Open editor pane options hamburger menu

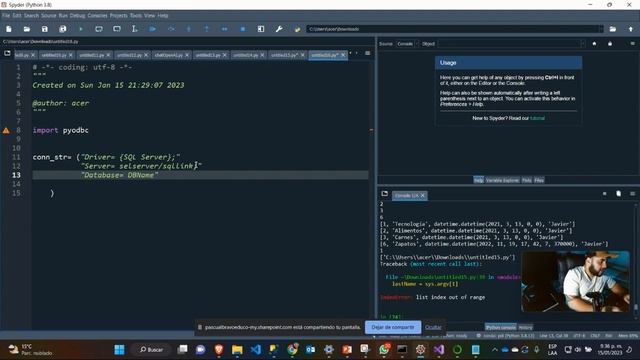pyautogui.click(x=368, y=53)
